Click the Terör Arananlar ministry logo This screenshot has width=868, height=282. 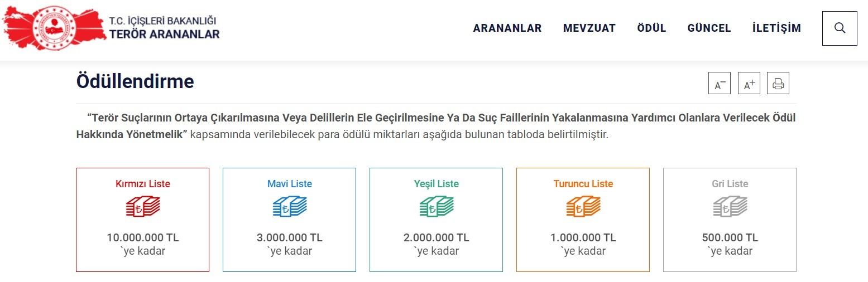tap(111, 28)
